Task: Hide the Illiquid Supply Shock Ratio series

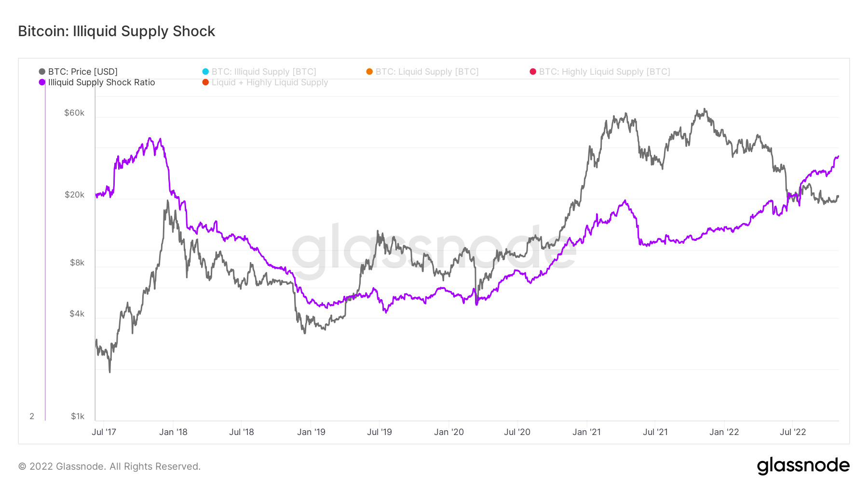Action: point(101,82)
